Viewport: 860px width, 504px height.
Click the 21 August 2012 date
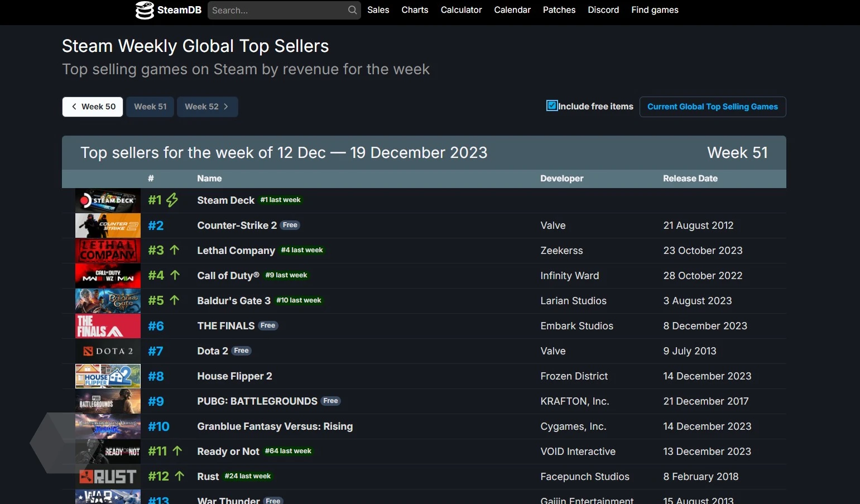click(x=698, y=225)
